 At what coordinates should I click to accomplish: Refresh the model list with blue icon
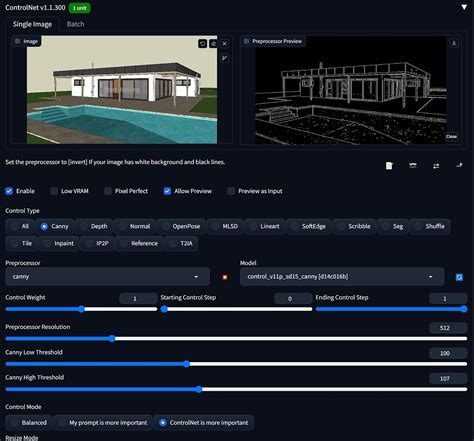459,277
